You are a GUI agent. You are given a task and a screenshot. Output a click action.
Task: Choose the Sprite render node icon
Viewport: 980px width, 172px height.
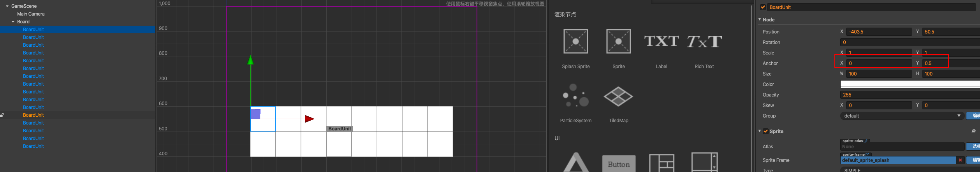click(x=618, y=41)
